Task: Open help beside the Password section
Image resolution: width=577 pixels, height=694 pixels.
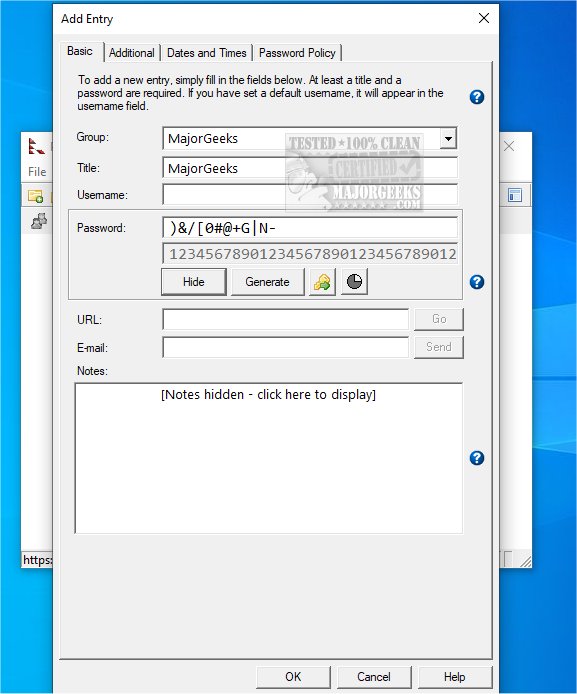Action: point(477,282)
